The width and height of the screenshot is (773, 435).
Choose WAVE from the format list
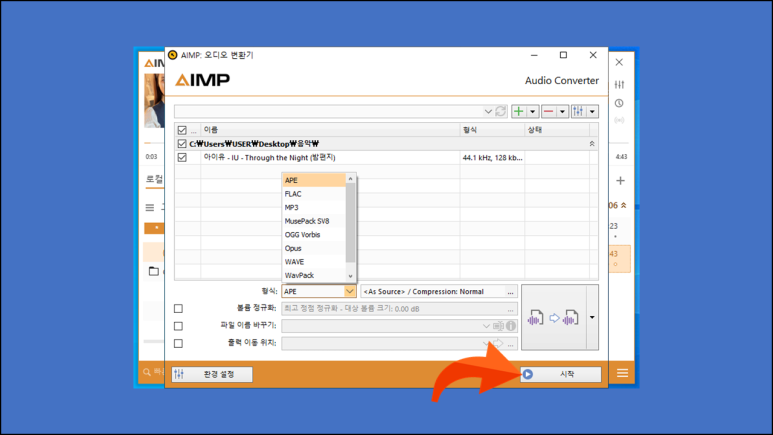314,262
